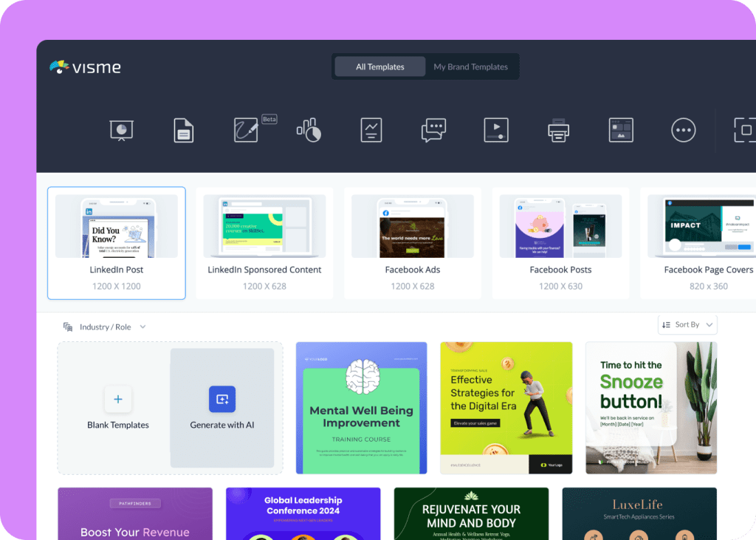Screen dimensions: 756x540
Task: Click Generate with AI button
Action: pos(222,407)
